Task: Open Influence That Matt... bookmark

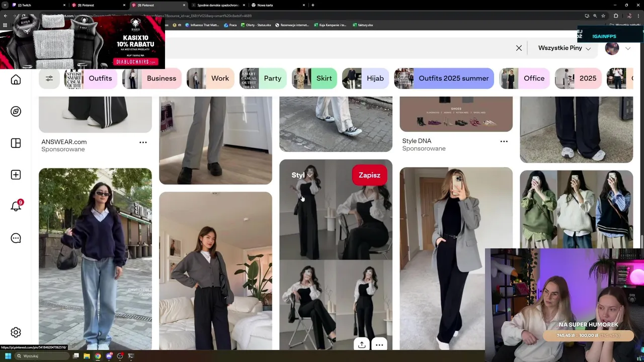Action: [x=202, y=25]
